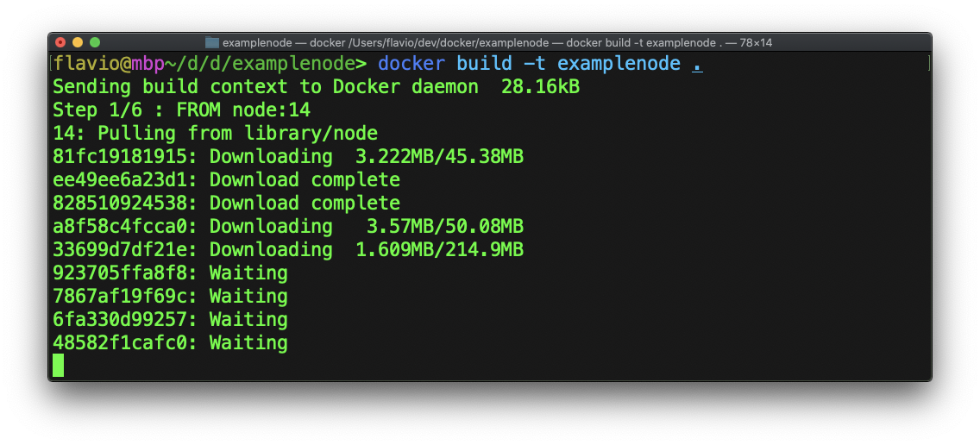Screen dimensions: 980x445
Task: Click the 1.609MB/214.9MB download progress
Action: pos(440,250)
